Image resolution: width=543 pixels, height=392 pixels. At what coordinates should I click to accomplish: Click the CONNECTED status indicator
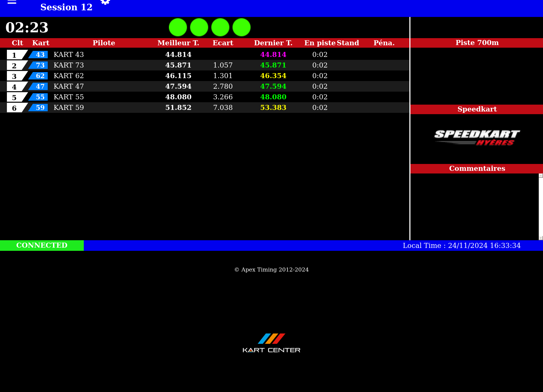[42, 245]
